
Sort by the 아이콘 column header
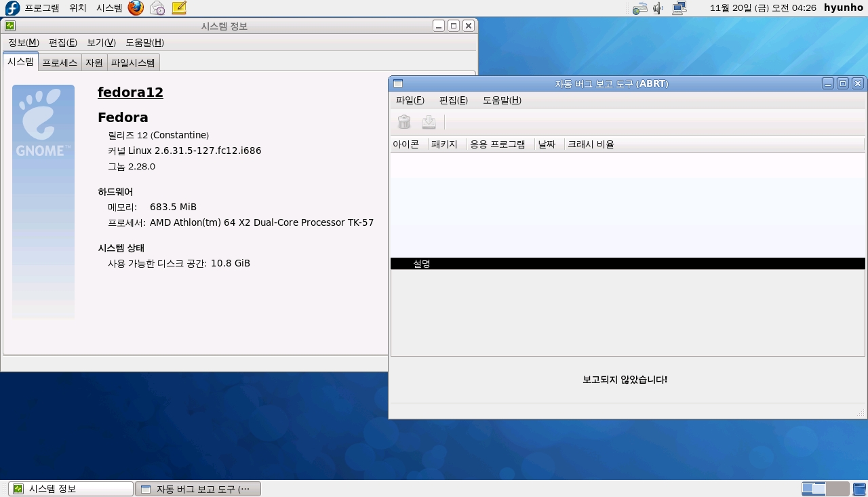[409, 144]
